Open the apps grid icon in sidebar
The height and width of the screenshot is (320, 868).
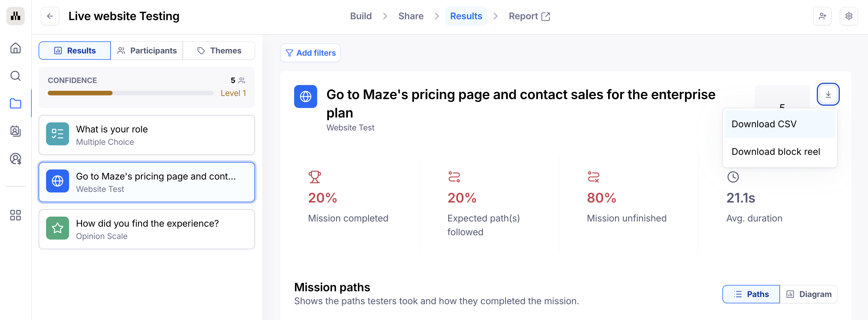tap(16, 215)
